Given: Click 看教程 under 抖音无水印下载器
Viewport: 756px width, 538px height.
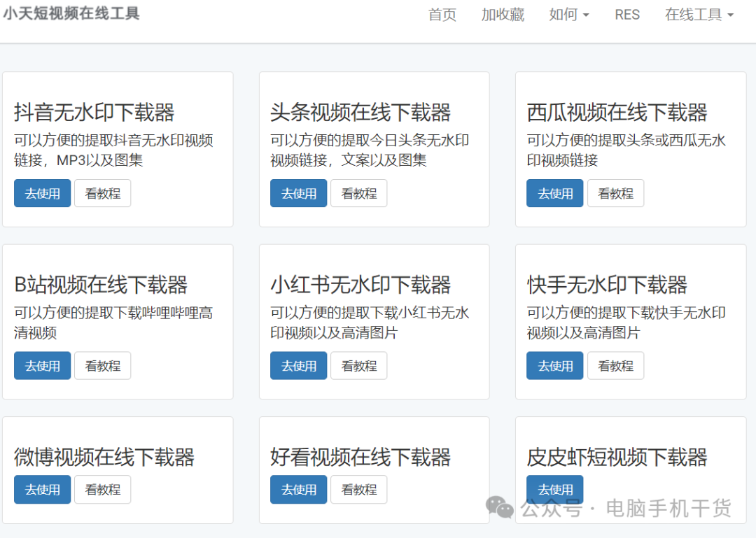Looking at the screenshot, I should coord(103,193).
